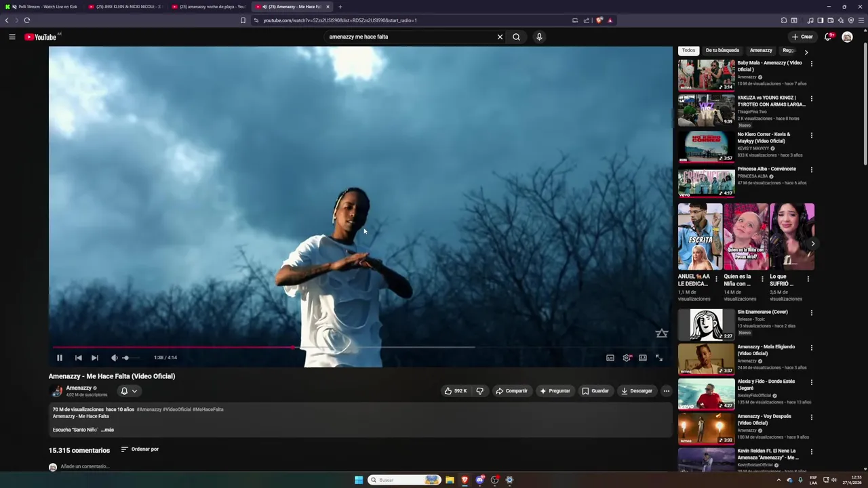
Task: Open options for 'Alexis y Fido - Donde Estés' video
Action: coord(811,382)
